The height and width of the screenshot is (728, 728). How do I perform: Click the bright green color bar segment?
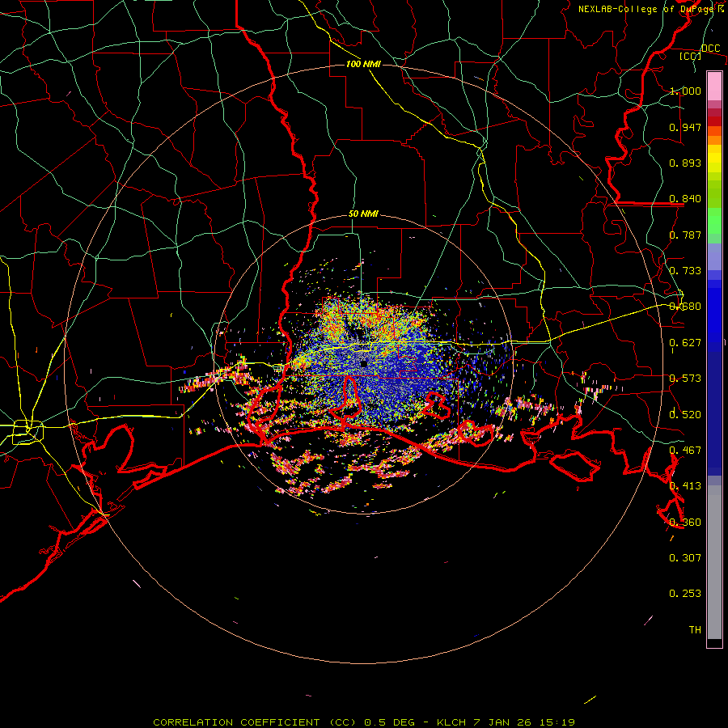coord(714,221)
